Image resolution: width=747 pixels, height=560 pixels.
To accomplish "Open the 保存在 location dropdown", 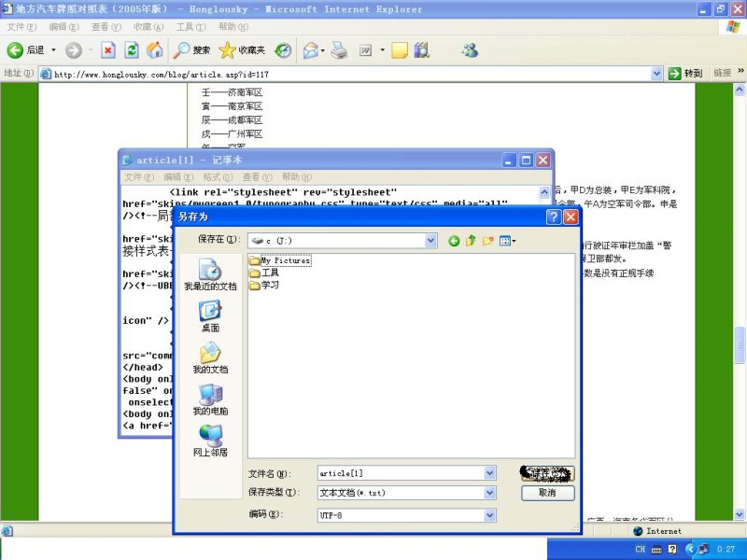I will (430, 240).
